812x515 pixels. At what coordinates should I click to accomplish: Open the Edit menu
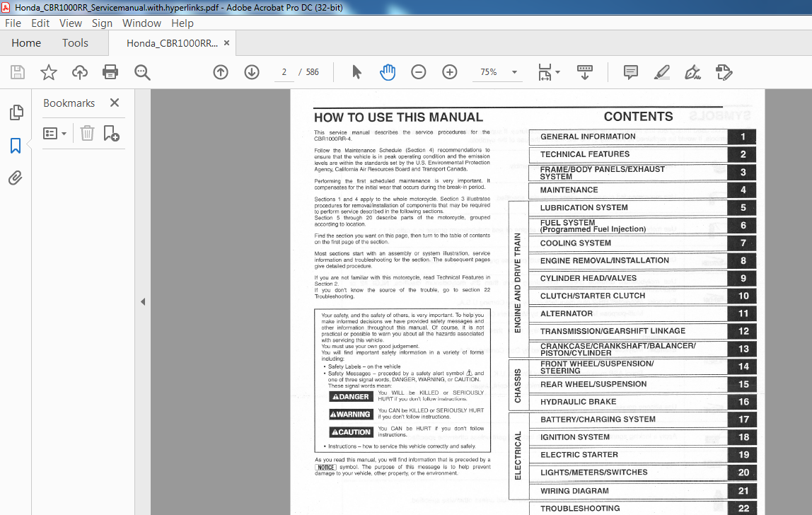coord(40,23)
